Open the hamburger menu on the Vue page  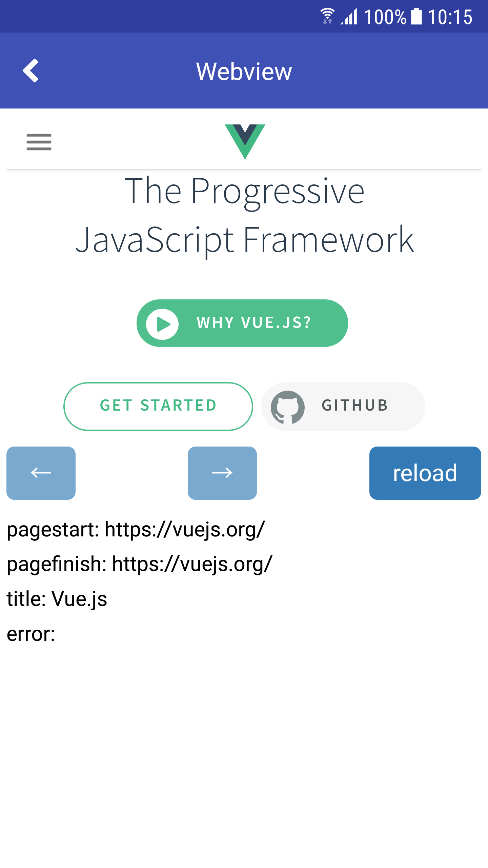[x=39, y=142]
